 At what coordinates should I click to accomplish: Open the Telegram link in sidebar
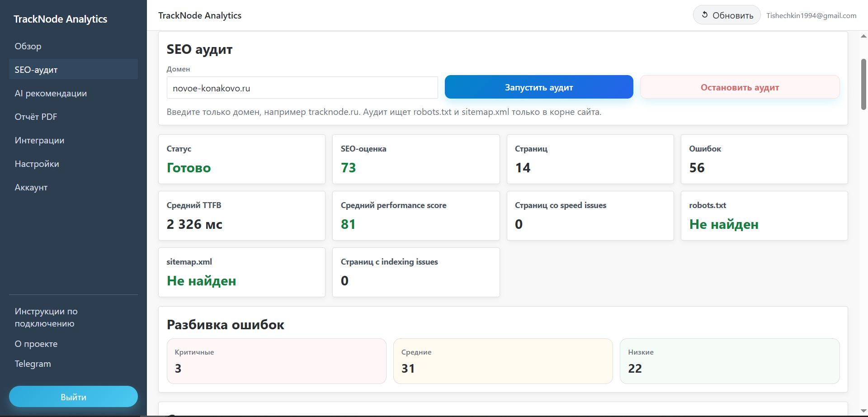33,364
